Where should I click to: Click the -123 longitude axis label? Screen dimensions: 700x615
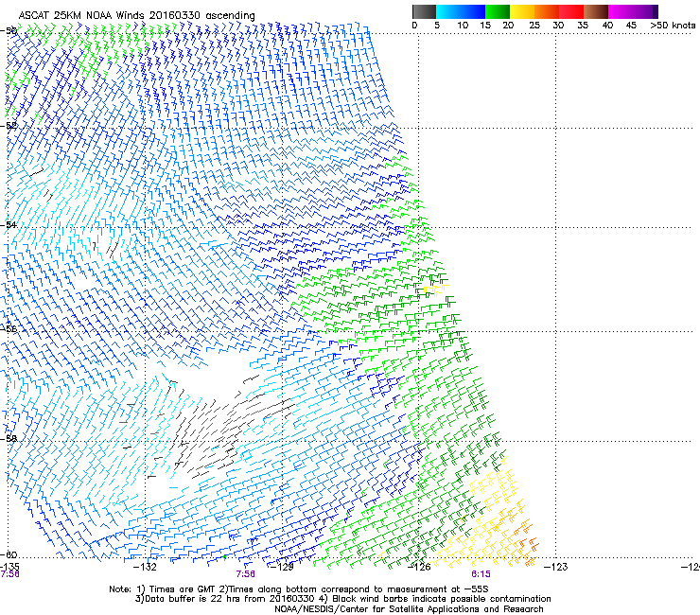556,567
